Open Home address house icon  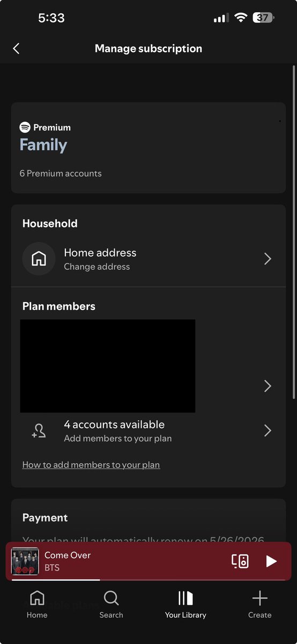pos(39,259)
